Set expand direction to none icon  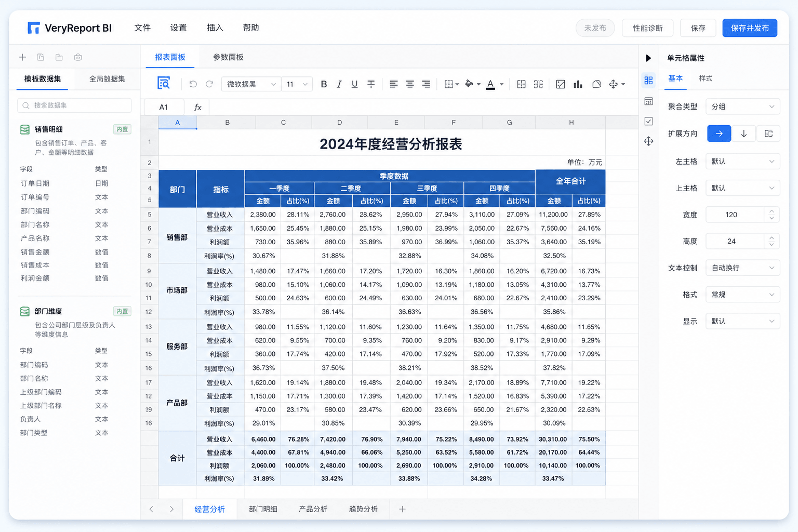[768, 134]
